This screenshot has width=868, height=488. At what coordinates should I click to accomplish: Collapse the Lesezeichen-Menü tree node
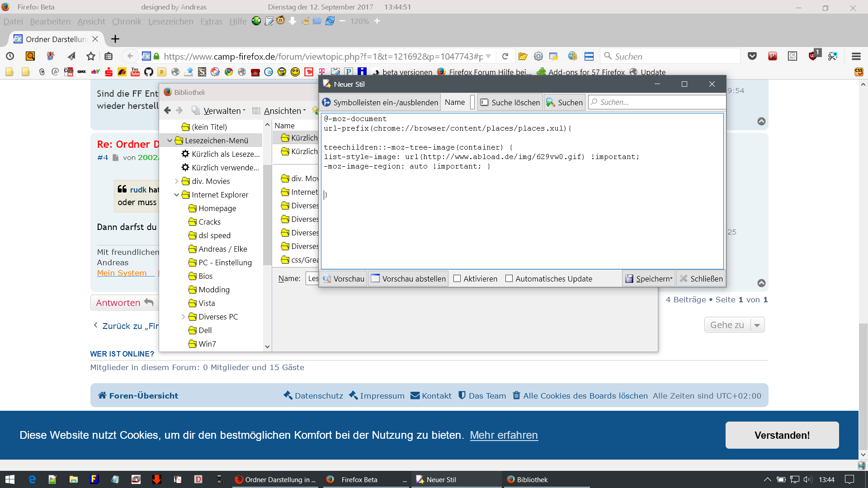tap(170, 141)
